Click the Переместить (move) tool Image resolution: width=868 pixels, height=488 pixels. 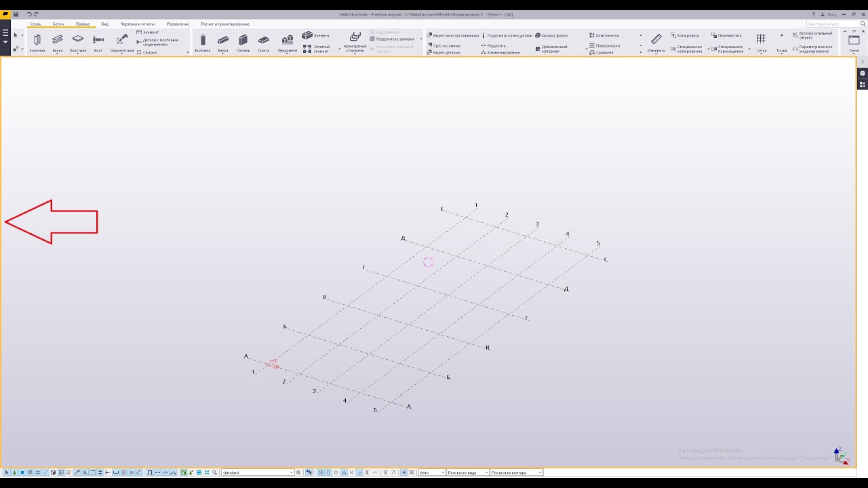click(x=726, y=35)
